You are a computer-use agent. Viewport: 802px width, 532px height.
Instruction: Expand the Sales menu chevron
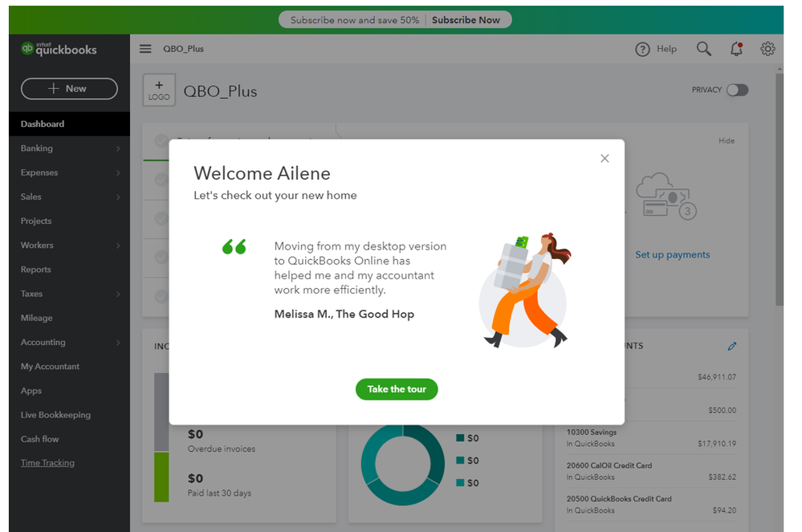coord(118,197)
